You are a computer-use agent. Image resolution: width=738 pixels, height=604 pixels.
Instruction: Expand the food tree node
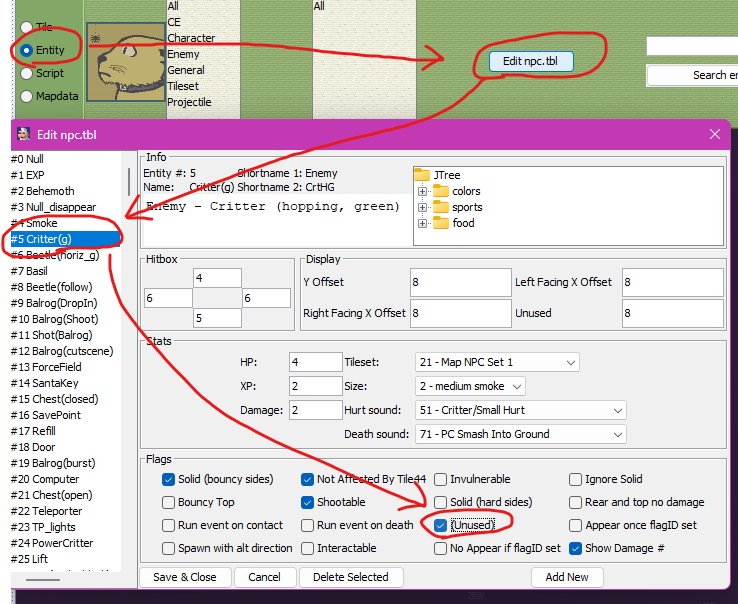tap(423, 223)
